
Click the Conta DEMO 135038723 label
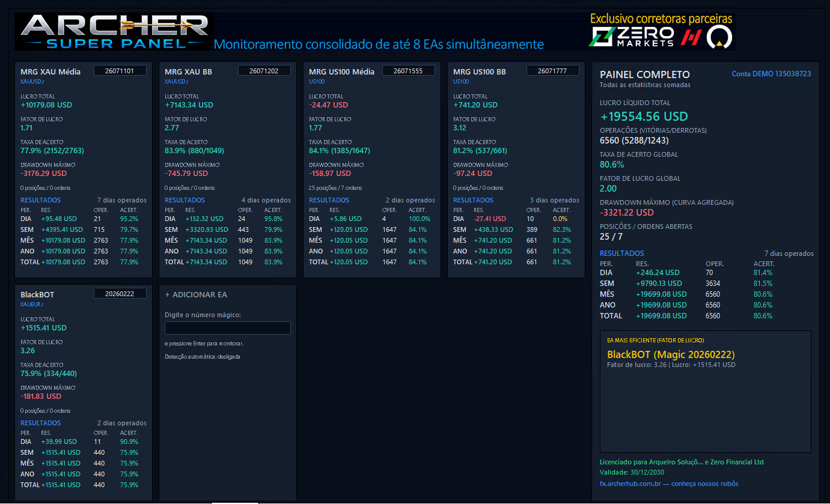pos(771,74)
